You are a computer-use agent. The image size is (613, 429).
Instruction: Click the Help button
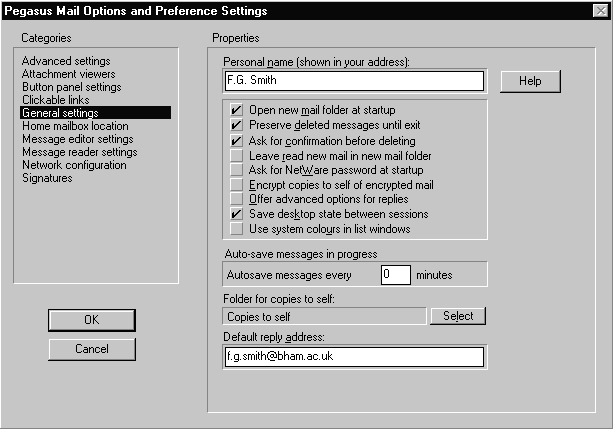(x=530, y=81)
